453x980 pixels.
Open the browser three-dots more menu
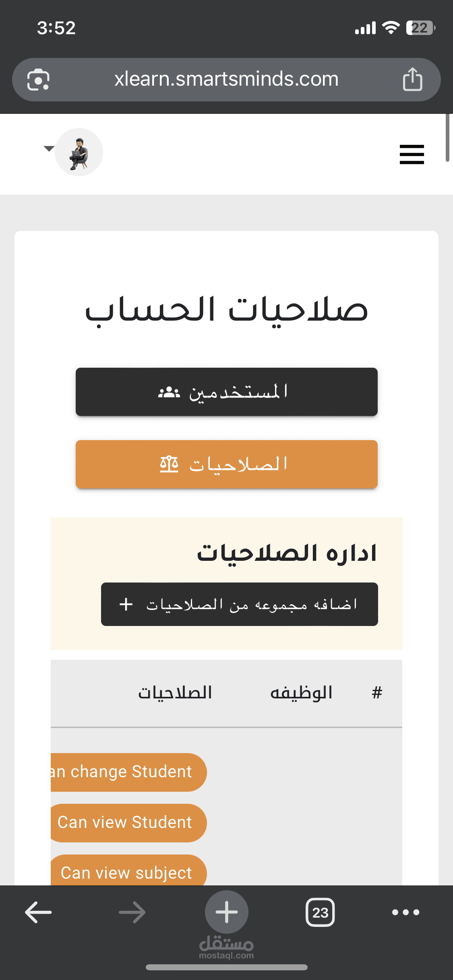405,912
